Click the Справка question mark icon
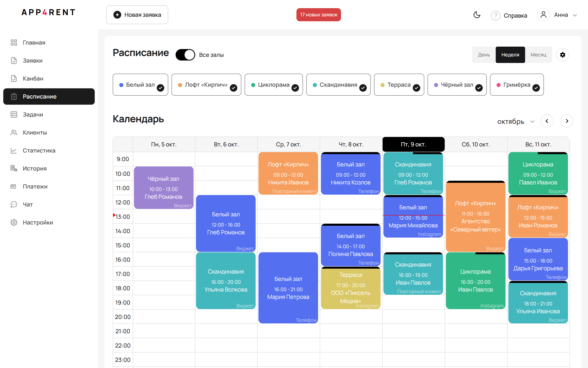The width and height of the screenshot is (588, 368). (496, 16)
